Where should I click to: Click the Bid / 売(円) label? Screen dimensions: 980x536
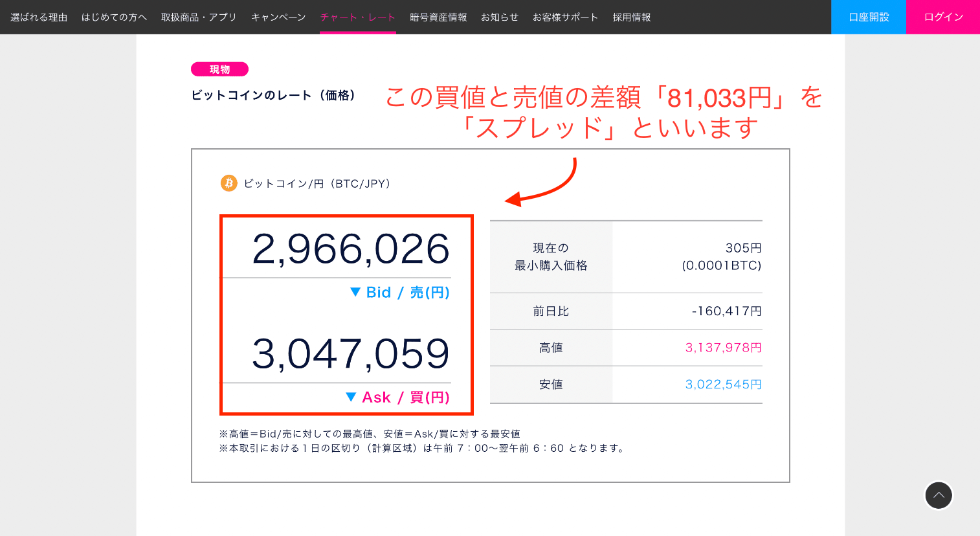pos(408,293)
